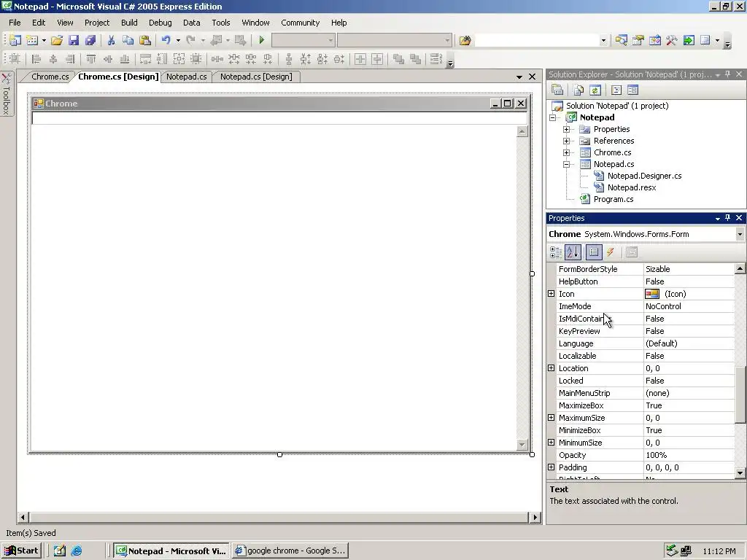Collapse the Notepad project node
Image resolution: width=747 pixels, height=560 pixels.
click(553, 117)
